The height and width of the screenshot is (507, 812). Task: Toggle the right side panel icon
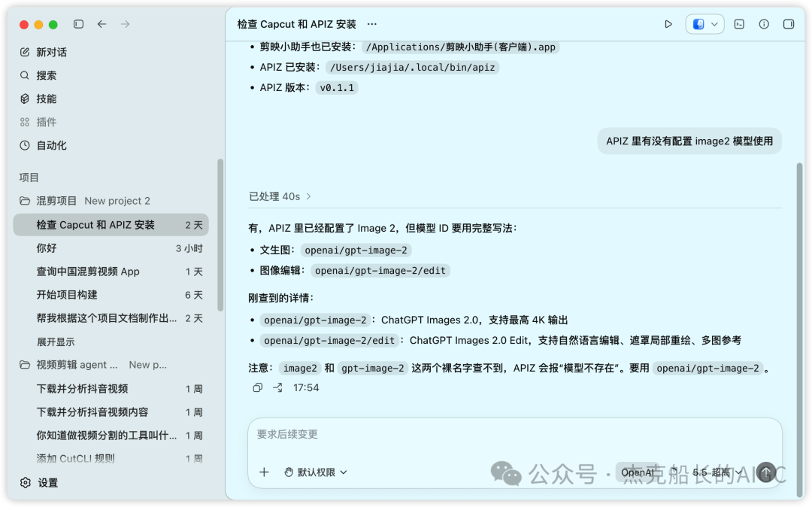tap(788, 24)
